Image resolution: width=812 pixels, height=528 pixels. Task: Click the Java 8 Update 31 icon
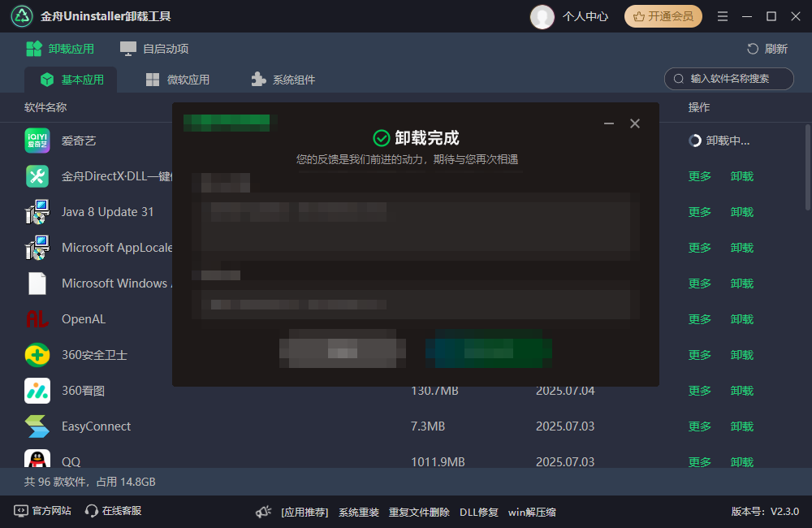point(37,212)
